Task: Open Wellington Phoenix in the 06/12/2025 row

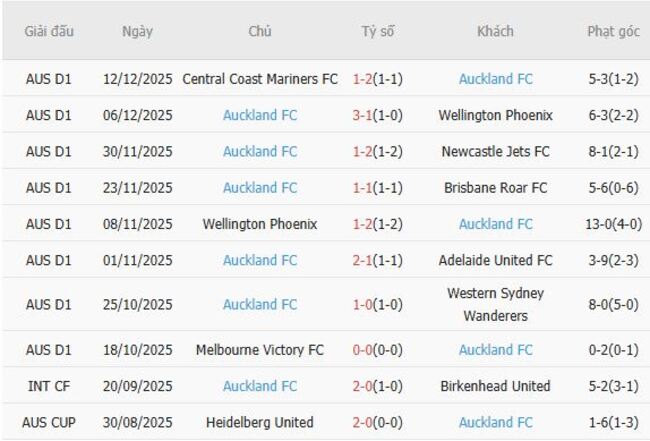Action: 495,115
